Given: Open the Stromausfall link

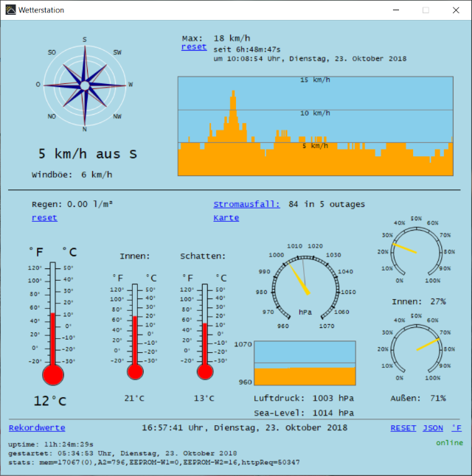Looking at the screenshot, I should pos(246,204).
